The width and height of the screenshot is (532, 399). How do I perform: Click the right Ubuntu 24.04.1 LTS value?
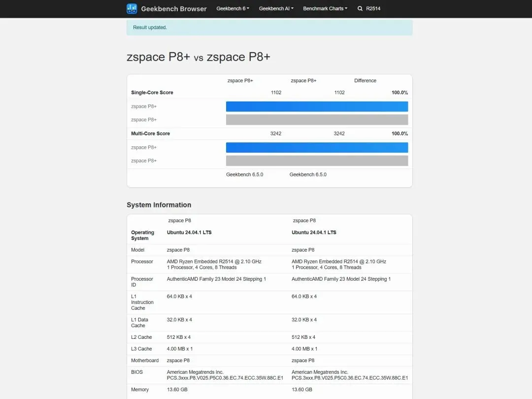314,233
